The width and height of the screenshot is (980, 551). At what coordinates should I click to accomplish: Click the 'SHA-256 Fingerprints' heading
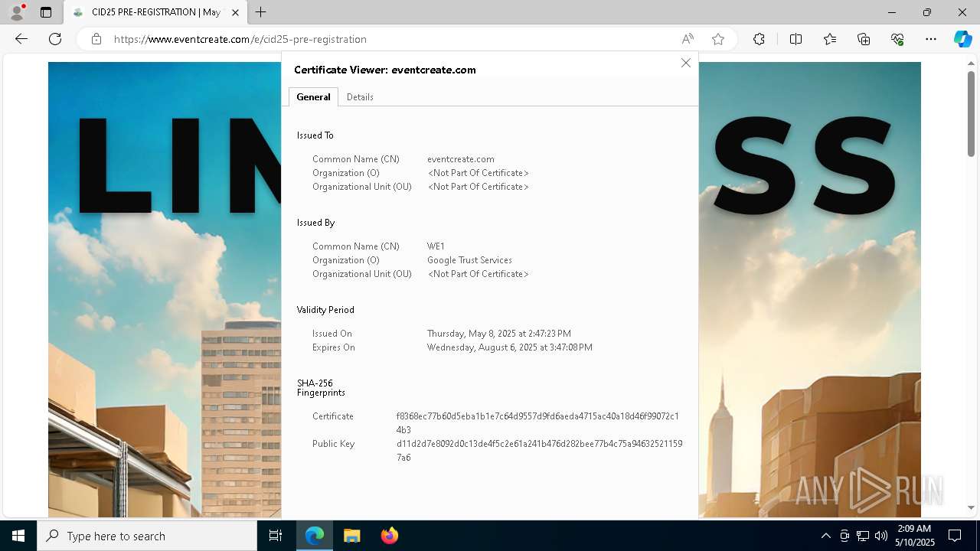click(321, 388)
